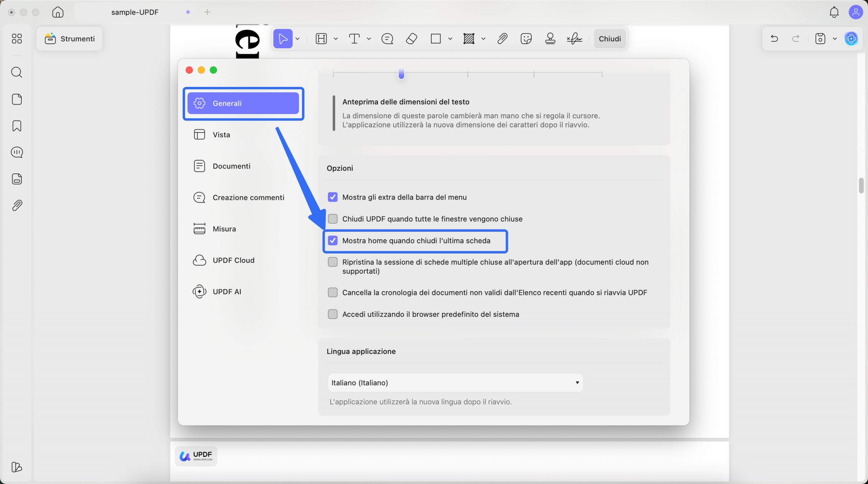Open UPDF Cloud settings section

coord(233,260)
